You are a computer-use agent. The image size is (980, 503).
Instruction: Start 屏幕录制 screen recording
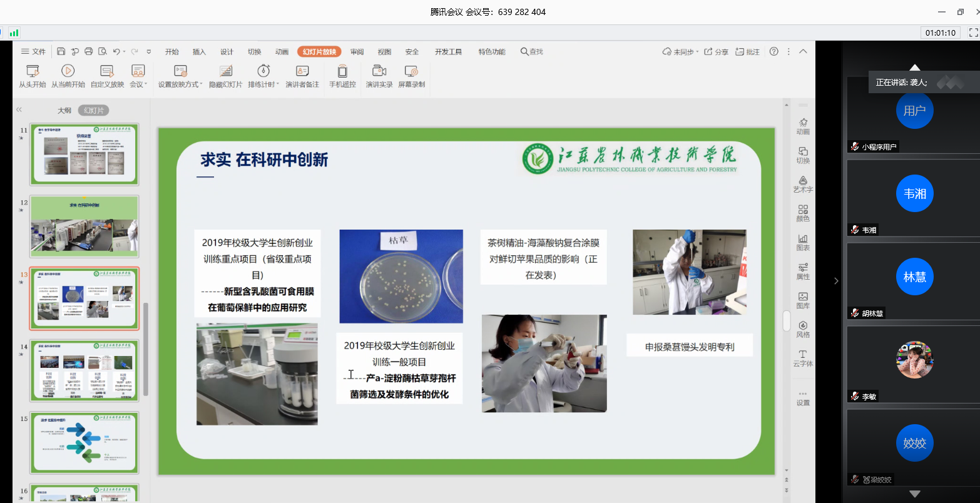[x=411, y=76]
